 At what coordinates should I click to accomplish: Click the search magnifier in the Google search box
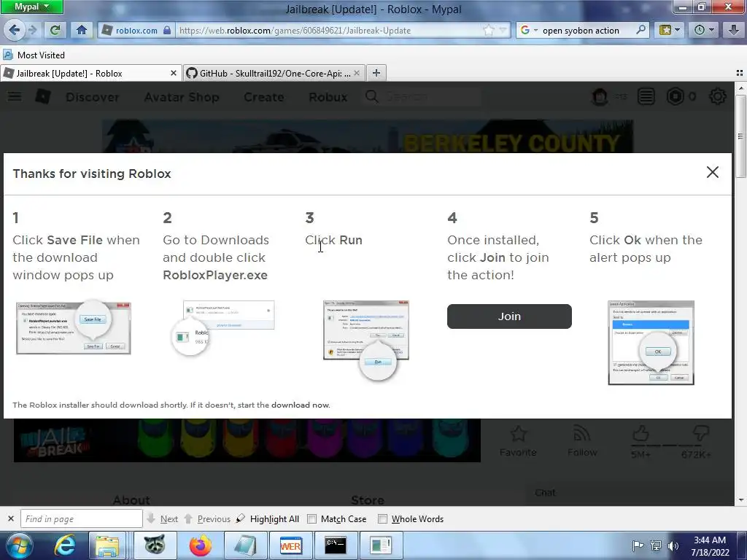coord(640,30)
